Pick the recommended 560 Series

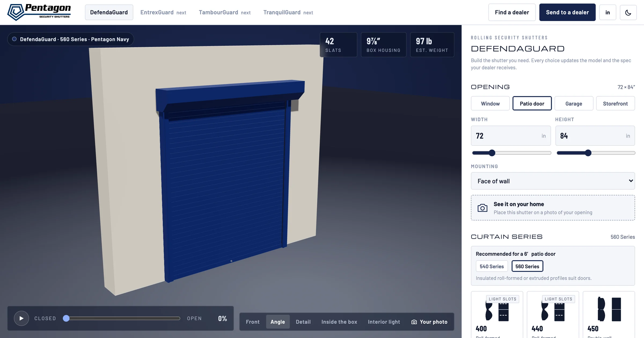[x=527, y=266]
